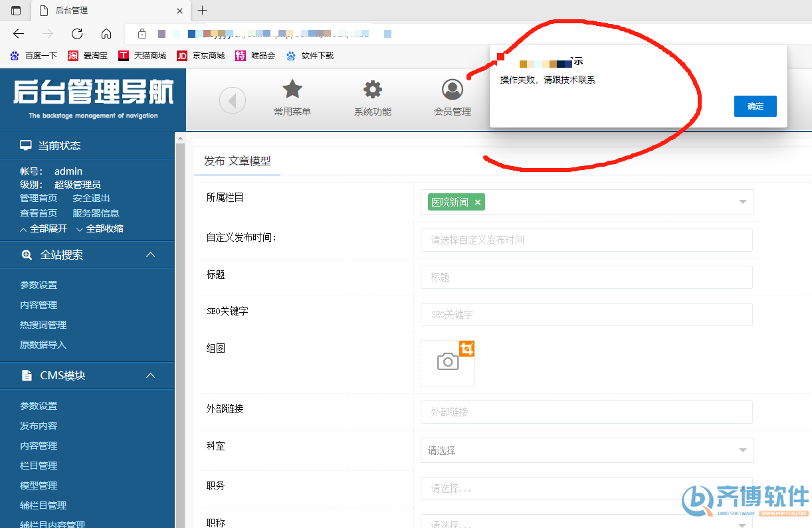Viewport: 812px width, 528px height.
Task: Open 热搜词管理
Action: (43, 325)
